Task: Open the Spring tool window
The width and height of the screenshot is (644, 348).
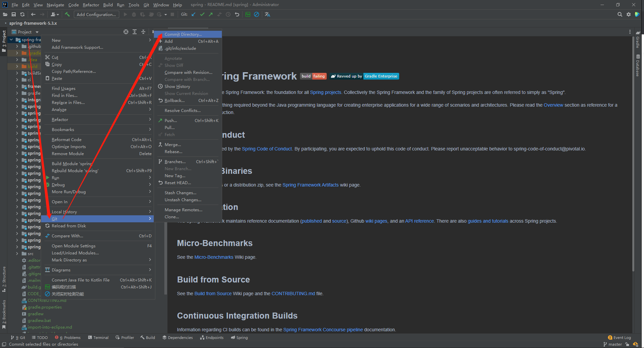Action: click(x=239, y=338)
